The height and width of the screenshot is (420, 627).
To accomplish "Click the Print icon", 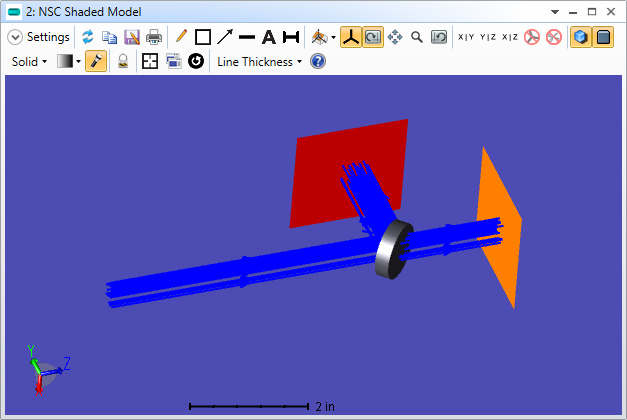I will 154,37.
